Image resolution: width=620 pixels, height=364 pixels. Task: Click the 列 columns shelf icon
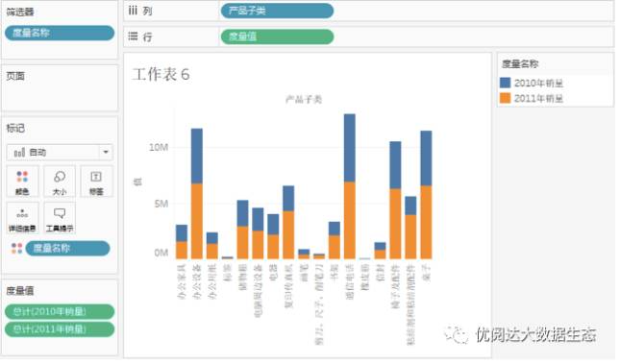click(133, 11)
